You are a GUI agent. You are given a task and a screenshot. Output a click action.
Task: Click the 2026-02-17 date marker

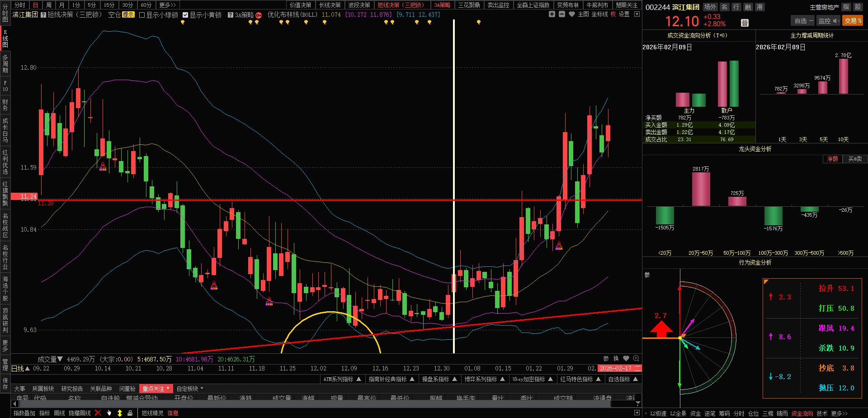point(619,369)
